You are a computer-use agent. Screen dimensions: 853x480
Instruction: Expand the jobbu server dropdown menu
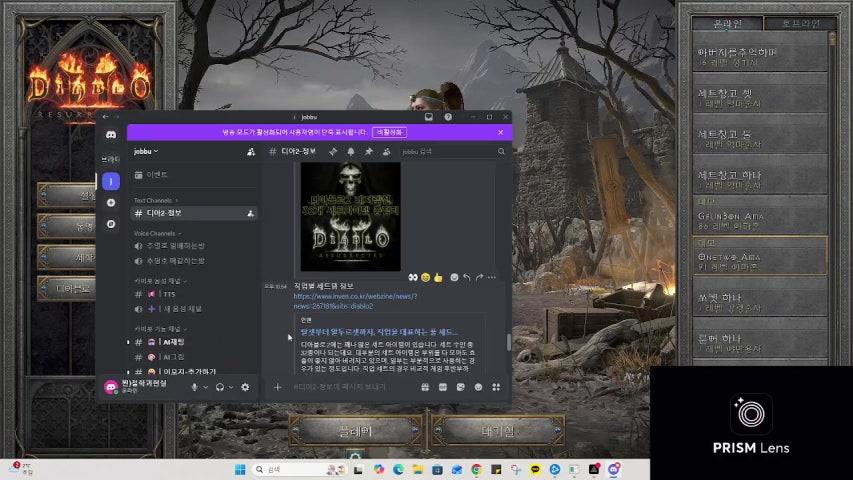(x=146, y=151)
